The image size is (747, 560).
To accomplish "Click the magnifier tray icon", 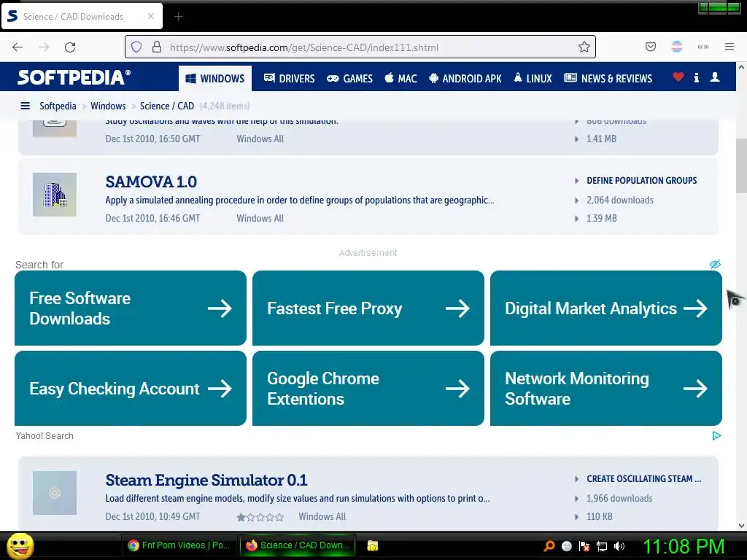I will (549, 545).
